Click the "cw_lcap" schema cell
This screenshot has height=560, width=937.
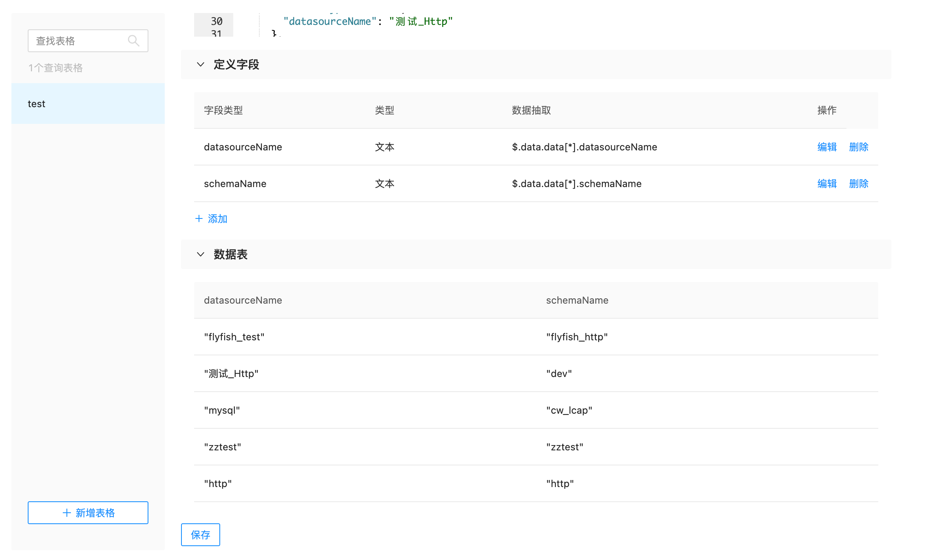pos(569,410)
